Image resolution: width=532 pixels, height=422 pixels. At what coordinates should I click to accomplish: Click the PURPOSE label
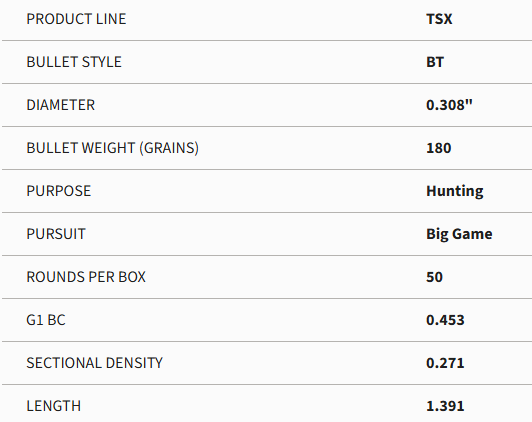tap(59, 191)
